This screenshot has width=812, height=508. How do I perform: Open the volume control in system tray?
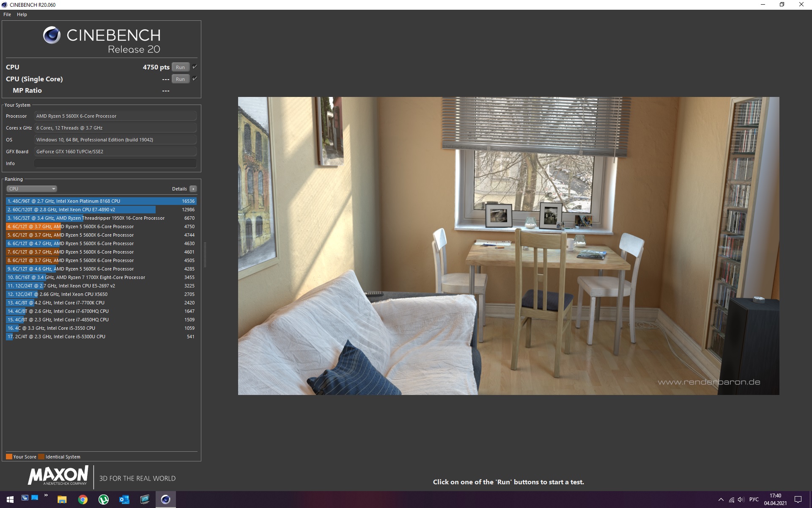[741, 500]
